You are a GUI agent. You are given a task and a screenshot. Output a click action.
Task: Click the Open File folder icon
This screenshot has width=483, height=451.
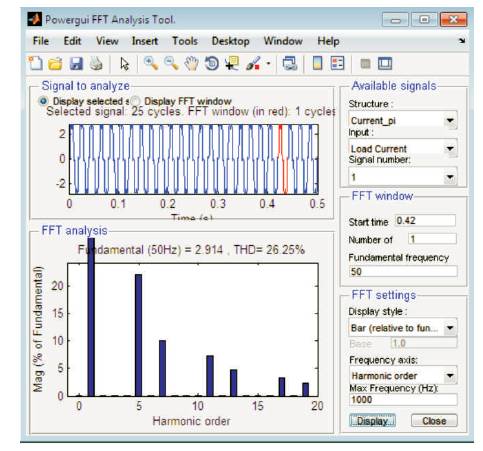pos(55,63)
